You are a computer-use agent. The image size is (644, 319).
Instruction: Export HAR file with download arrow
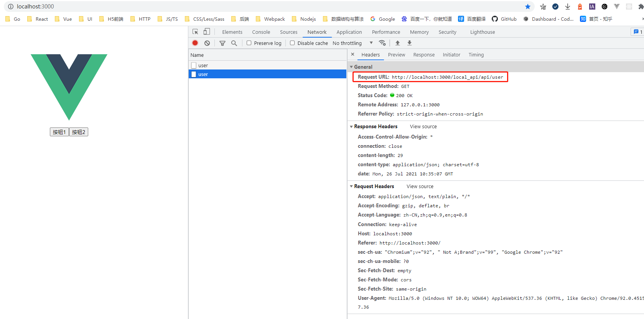click(x=410, y=43)
